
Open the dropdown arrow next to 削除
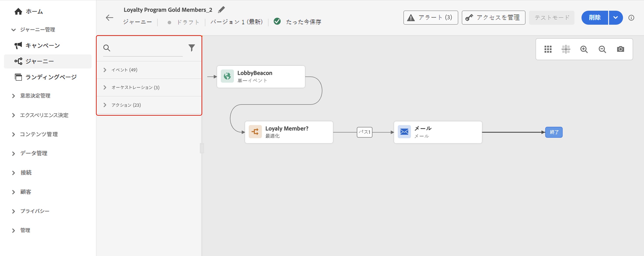(616, 18)
